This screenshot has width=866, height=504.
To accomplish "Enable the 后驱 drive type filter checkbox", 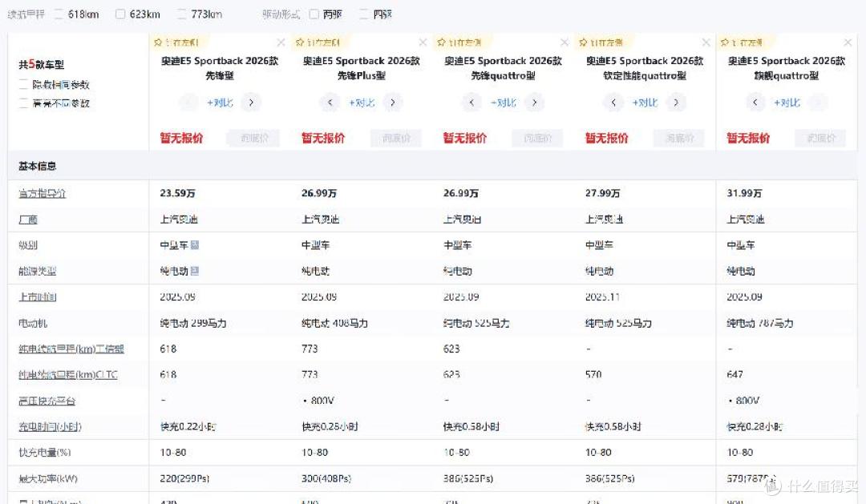I will tap(314, 14).
